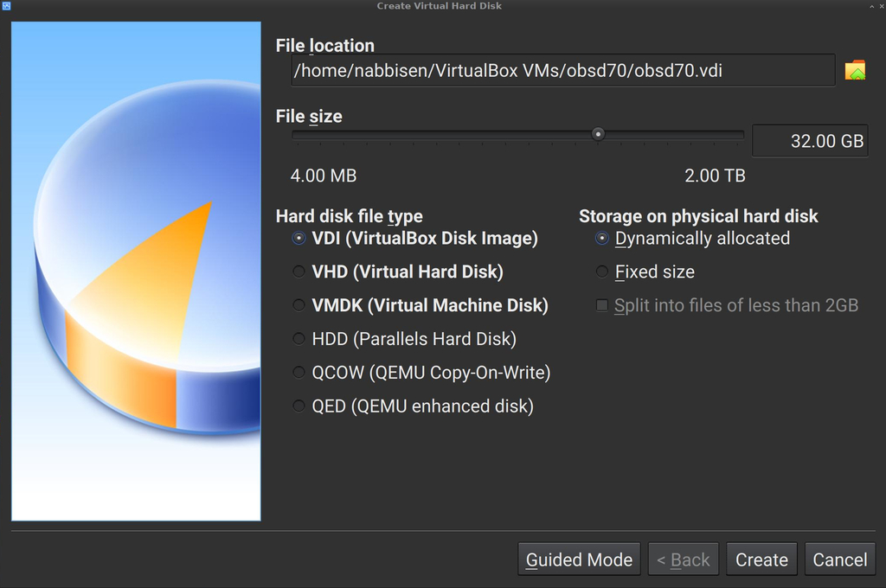
Task: Click the Create button
Action: [761, 559]
